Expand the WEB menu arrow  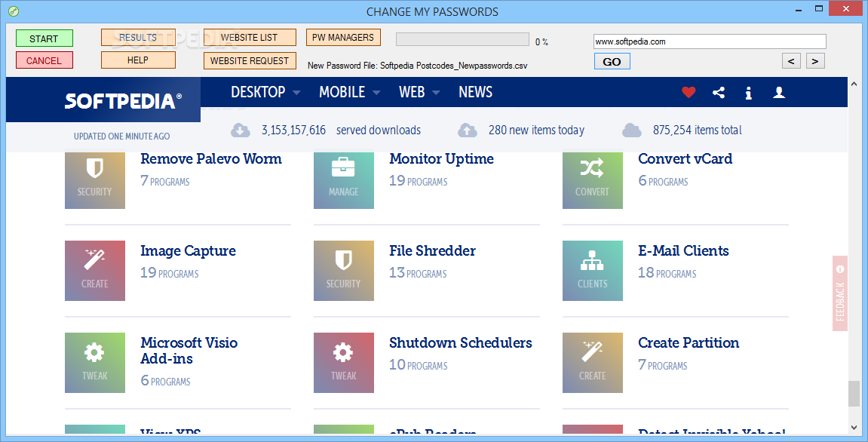(436, 93)
